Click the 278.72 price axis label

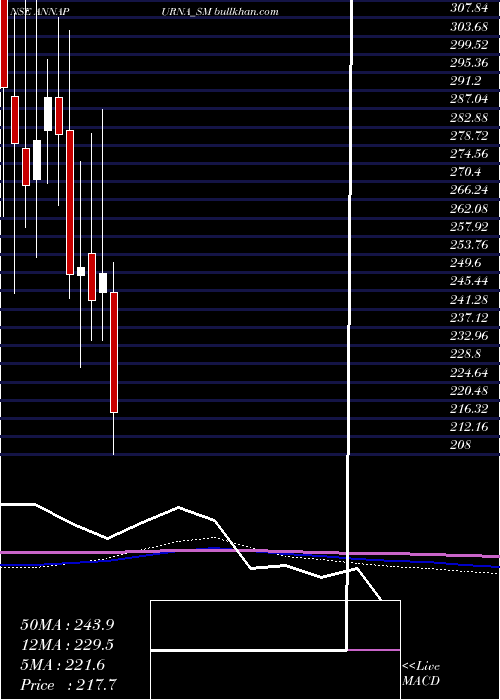469,136
